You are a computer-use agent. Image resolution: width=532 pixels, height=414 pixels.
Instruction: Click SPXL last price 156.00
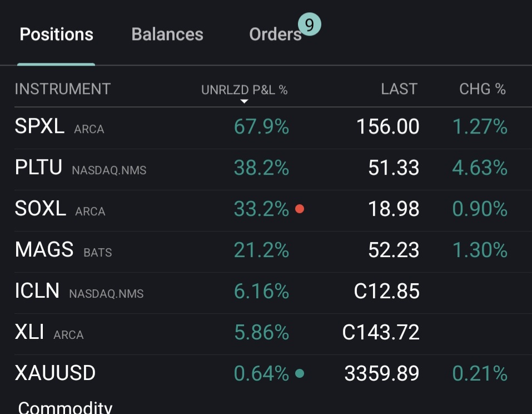point(388,127)
